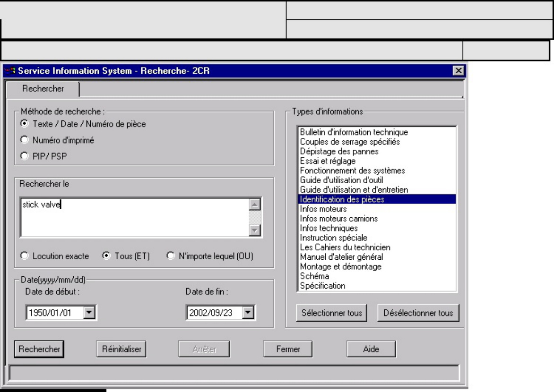Click the 2002/09/23 end date field
554x392 pixels.
(x=215, y=313)
